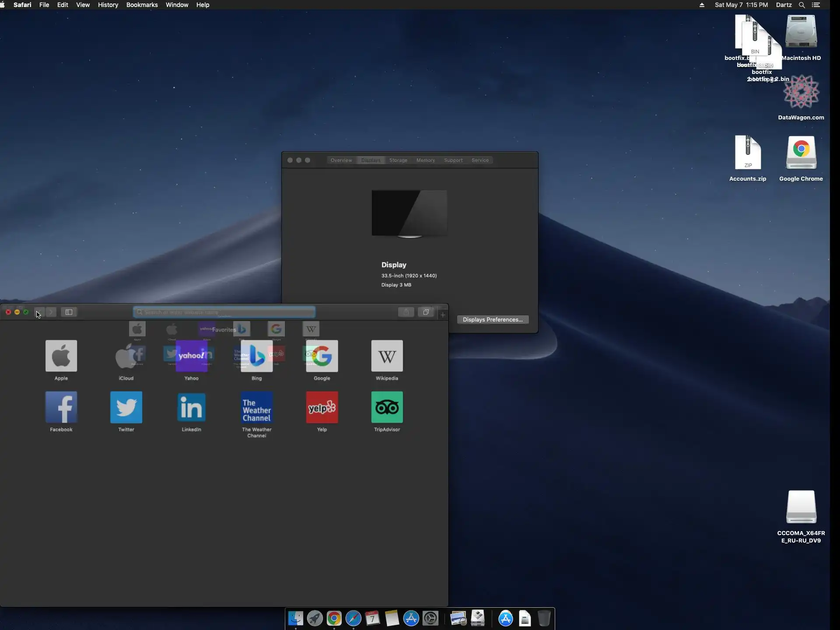Switch to the Storage tab
The width and height of the screenshot is (840, 630).
[398, 160]
